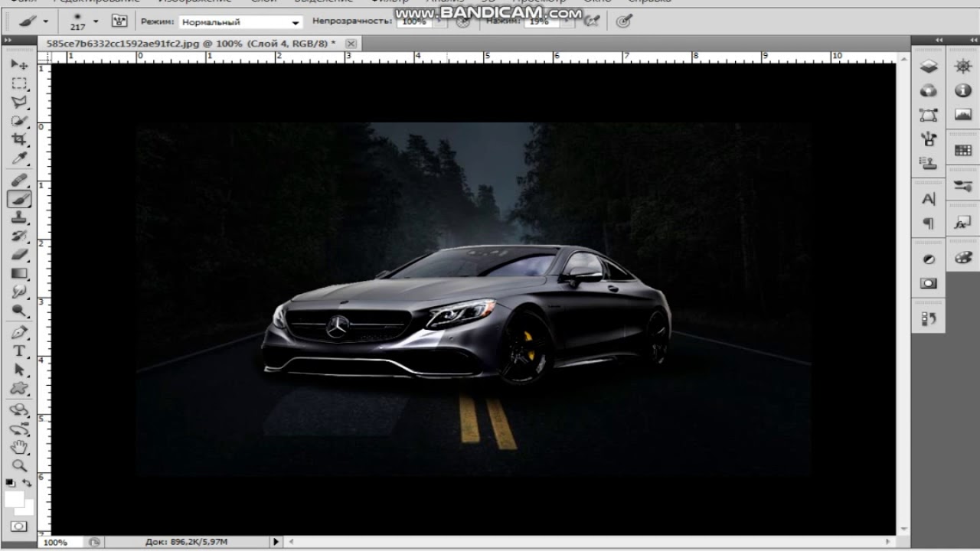Expand the left panel dock arrows
The height and width of the screenshot is (551, 980).
938,40
